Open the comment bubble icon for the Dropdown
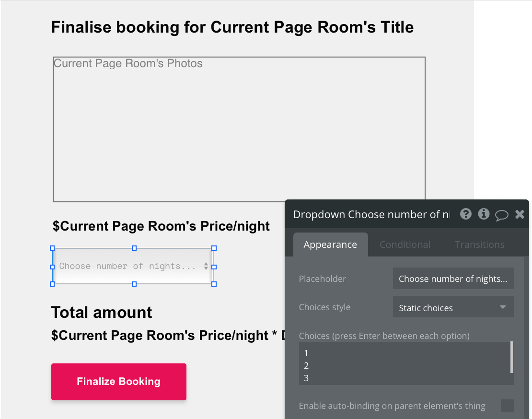532x419 pixels. tap(502, 215)
